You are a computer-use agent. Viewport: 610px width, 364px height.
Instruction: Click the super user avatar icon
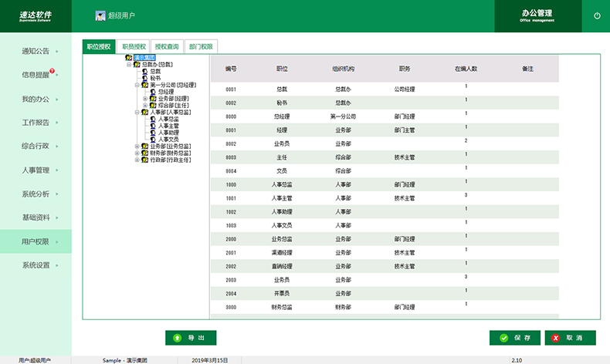click(x=100, y=15)
